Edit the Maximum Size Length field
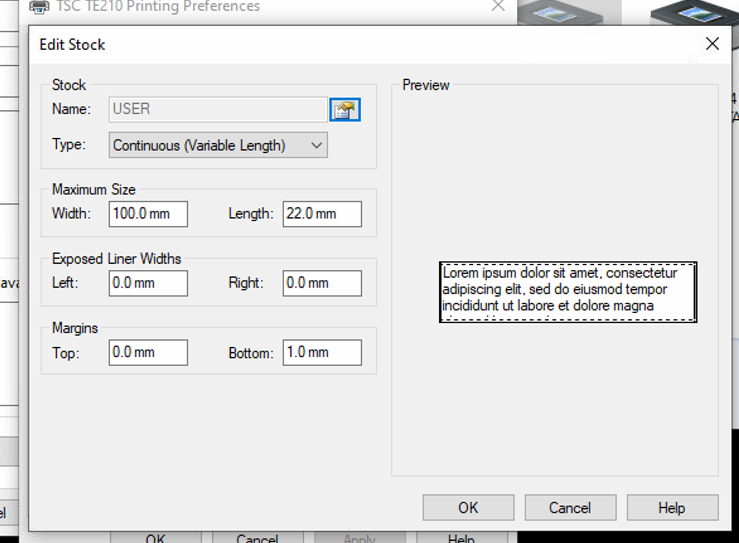This screenshot has height=543, width=739. pos(322,214)
